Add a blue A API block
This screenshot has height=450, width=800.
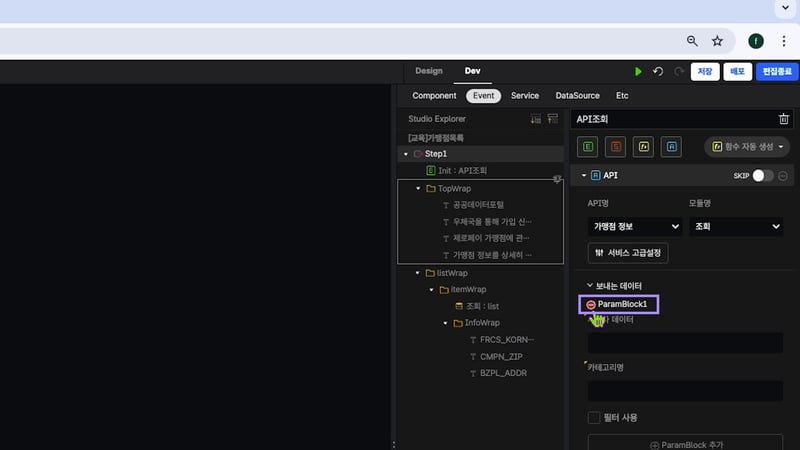pos(671,147)
